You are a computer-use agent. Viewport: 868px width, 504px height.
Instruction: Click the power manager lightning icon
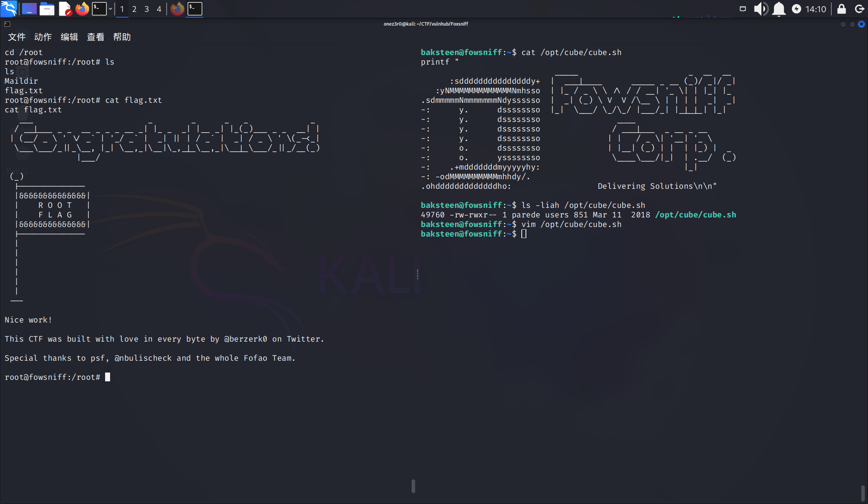pyautogui.click(x=797, y=9)
